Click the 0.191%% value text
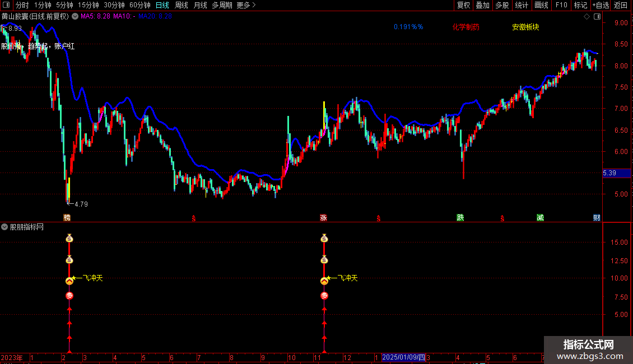 (408, 27)
